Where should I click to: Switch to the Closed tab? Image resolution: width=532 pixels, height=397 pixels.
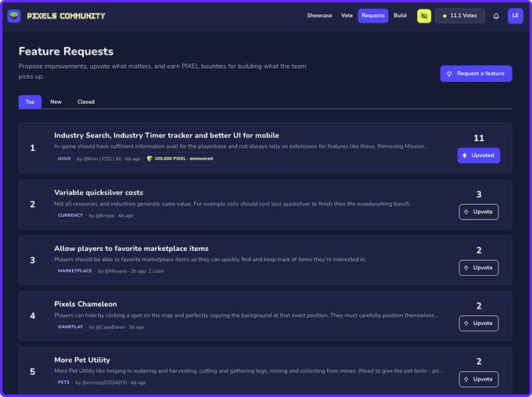click(x=86, y=102)
